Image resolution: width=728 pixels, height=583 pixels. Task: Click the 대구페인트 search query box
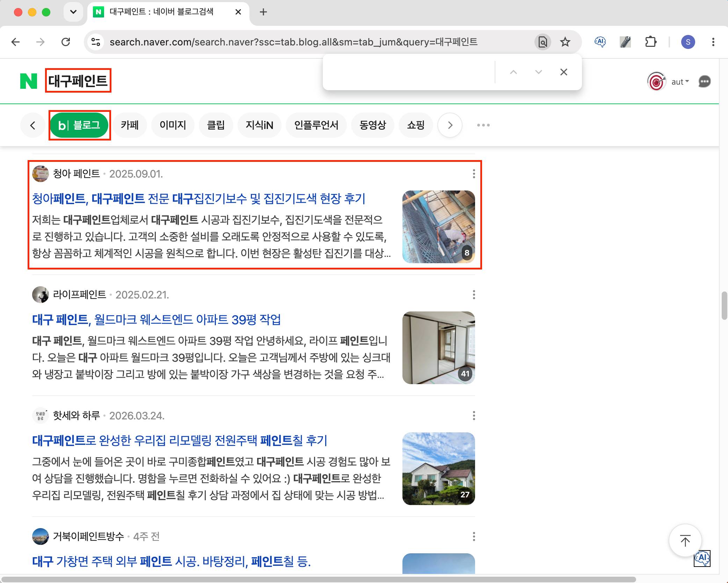[x=78, y=81]
